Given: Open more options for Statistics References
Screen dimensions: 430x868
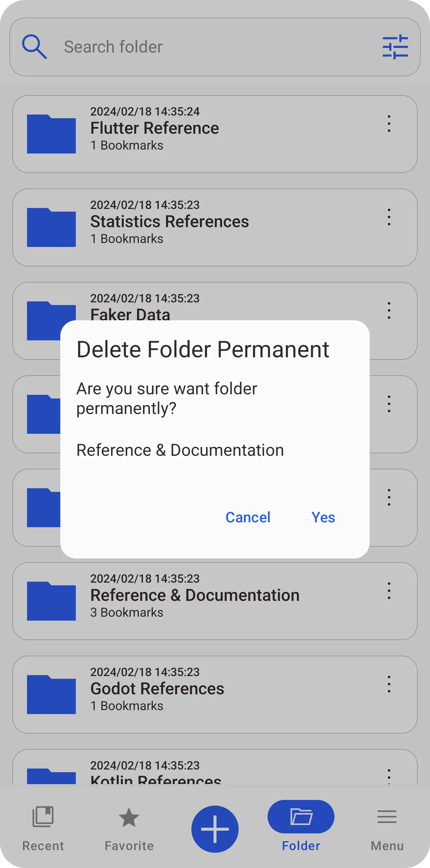Looking at the screenshot, I should 389,217.
